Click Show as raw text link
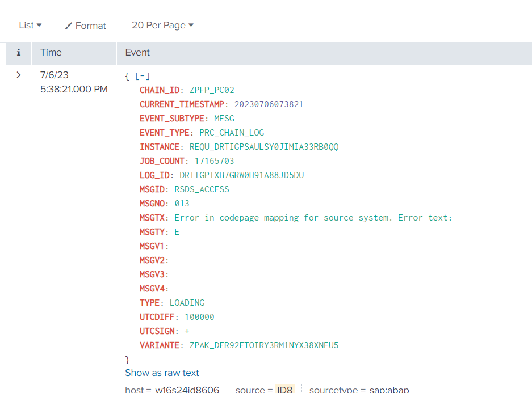This screenshot has height=393, width=532. click(x=162, y=373)
